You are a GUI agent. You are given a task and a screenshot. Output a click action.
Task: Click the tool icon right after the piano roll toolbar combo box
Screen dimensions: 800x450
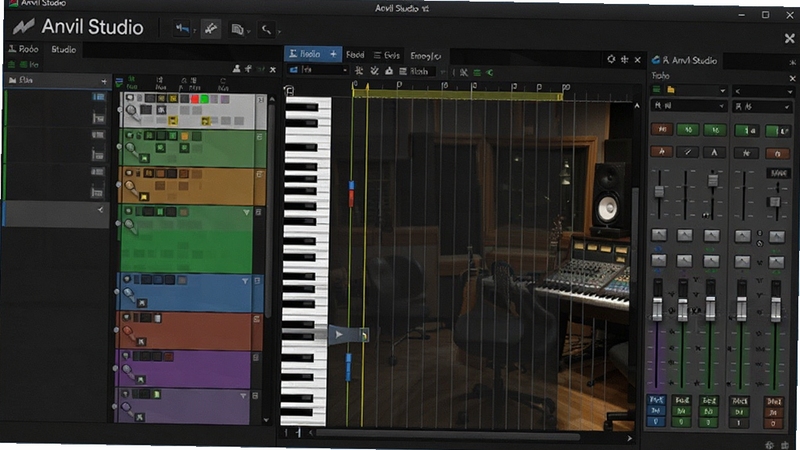[x=359, y=71]
